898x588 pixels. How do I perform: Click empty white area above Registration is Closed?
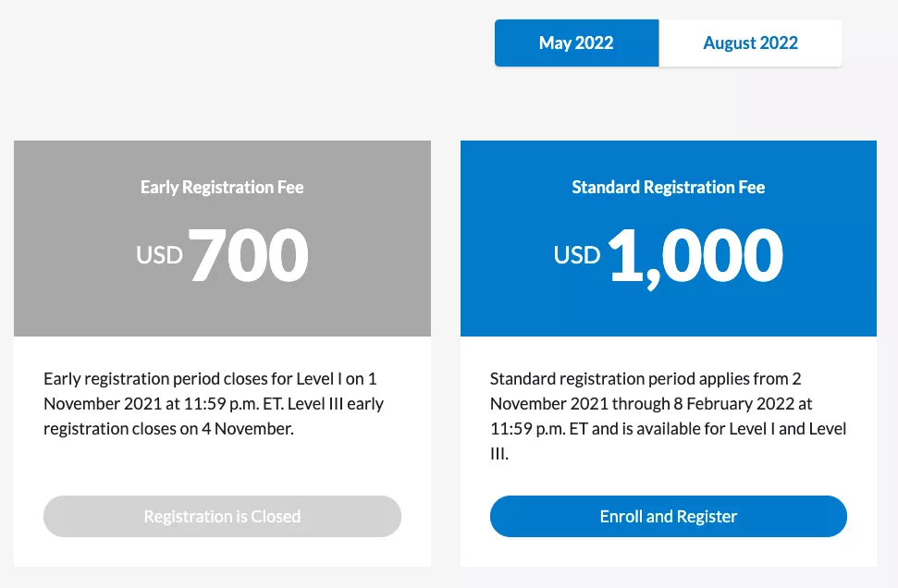point(222,467)
